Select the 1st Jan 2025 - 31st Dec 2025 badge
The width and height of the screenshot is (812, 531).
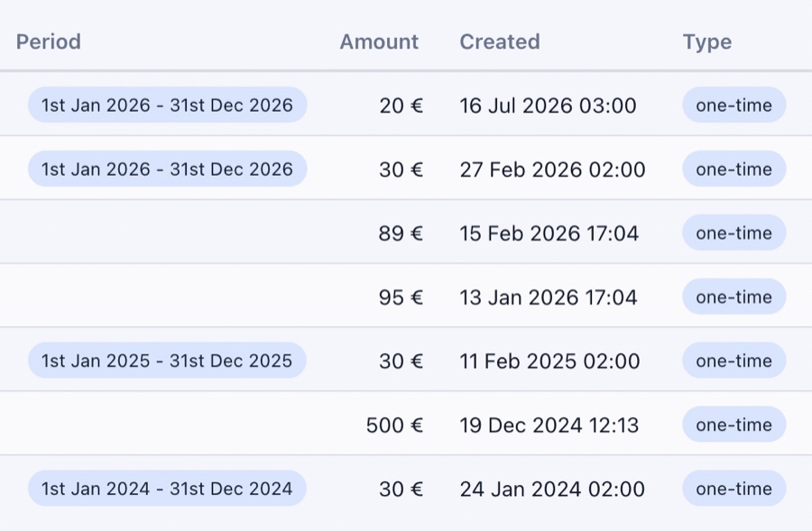coord(167,361)
